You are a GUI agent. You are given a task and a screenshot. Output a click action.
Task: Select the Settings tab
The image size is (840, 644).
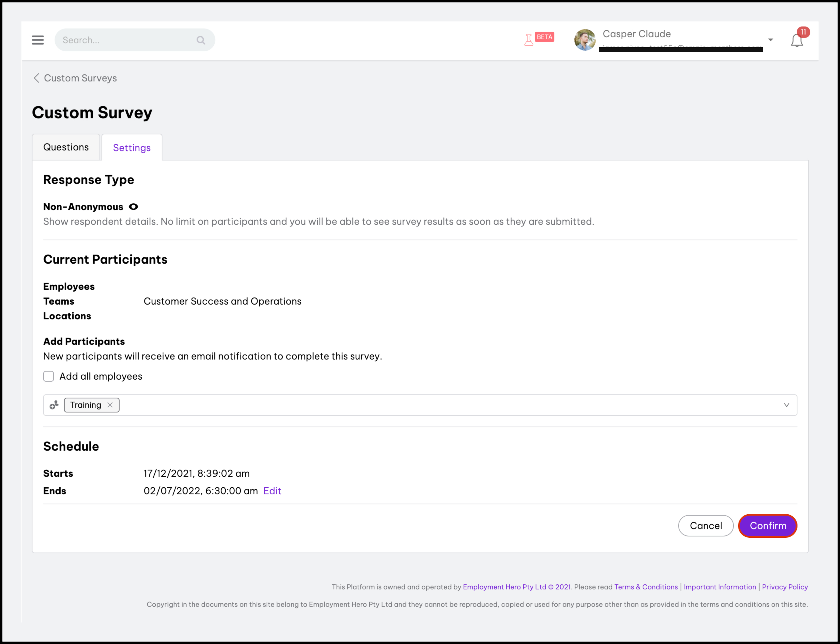[132, 147]
